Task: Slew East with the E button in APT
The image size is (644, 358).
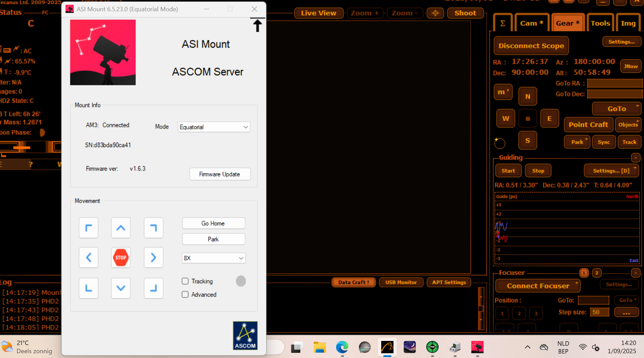Action: pos(549,118)
